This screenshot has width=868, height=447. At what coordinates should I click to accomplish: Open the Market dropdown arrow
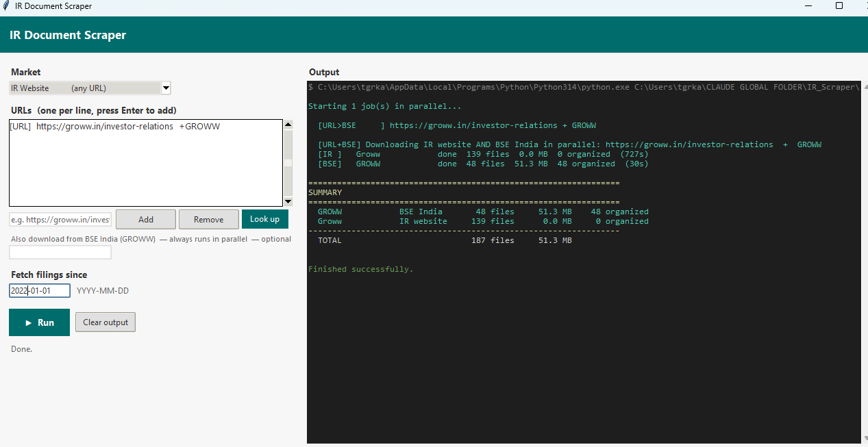pyautogui.click(x=165, y=88)
